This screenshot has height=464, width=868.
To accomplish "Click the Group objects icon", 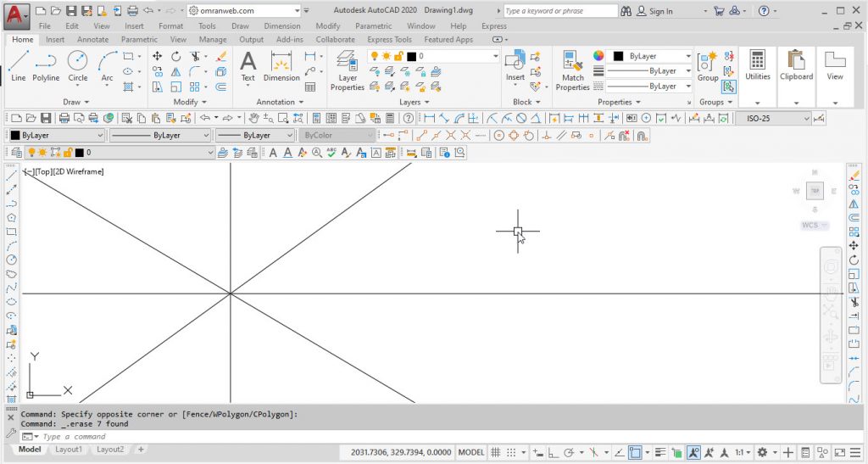I will point(708,65).
